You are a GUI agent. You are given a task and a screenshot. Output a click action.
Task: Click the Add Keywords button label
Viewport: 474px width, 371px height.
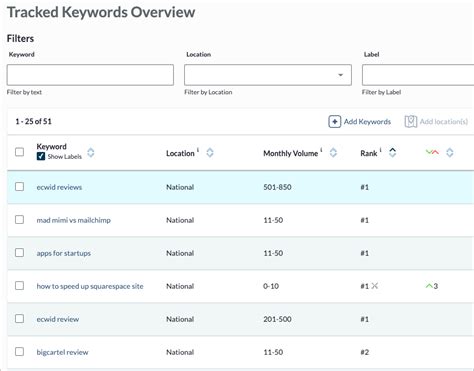tap(367, 122)
